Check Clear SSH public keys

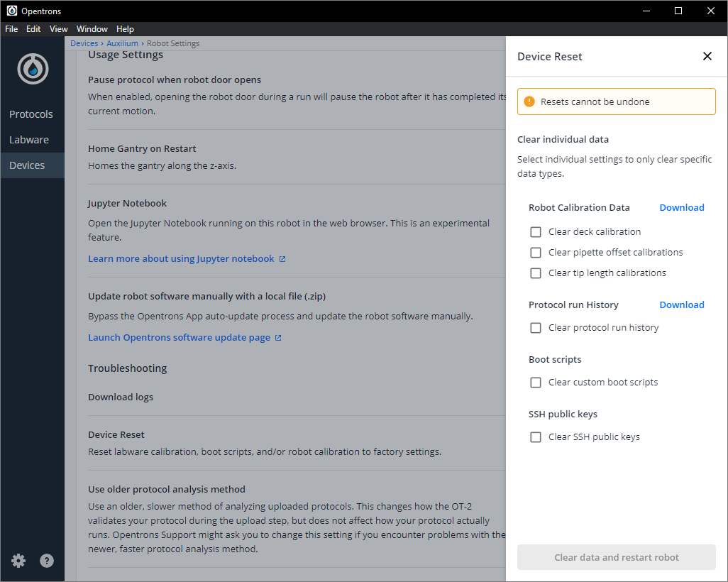click(x=536, y=437)
